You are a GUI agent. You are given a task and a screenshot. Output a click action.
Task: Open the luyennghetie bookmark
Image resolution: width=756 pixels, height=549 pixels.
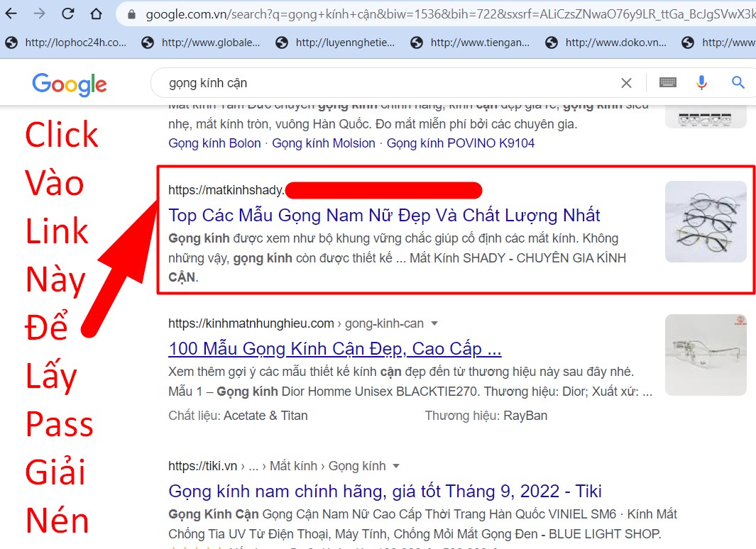(336, 43)
